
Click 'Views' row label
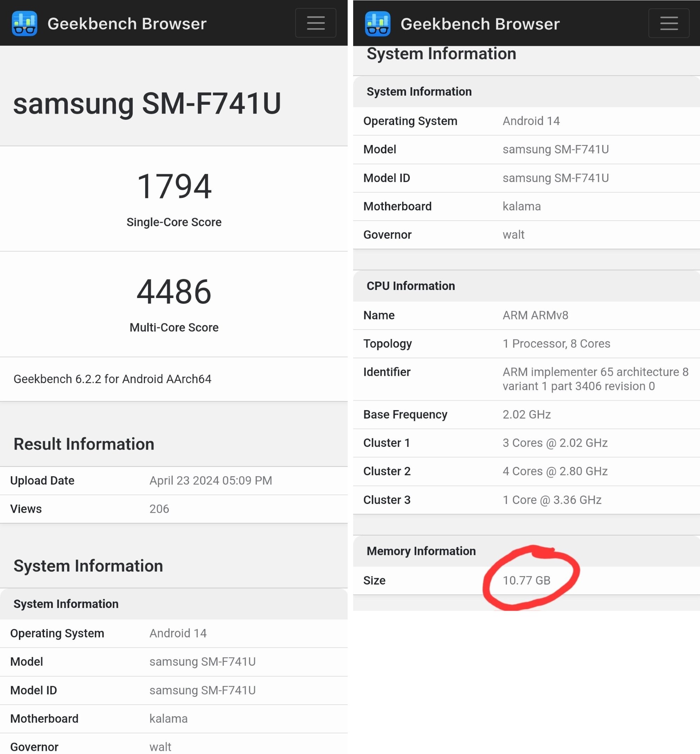tap(26, 509)
